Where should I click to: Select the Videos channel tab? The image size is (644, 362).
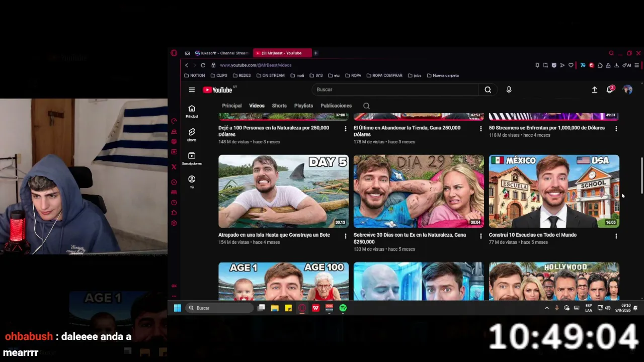[x=257, y=106]
